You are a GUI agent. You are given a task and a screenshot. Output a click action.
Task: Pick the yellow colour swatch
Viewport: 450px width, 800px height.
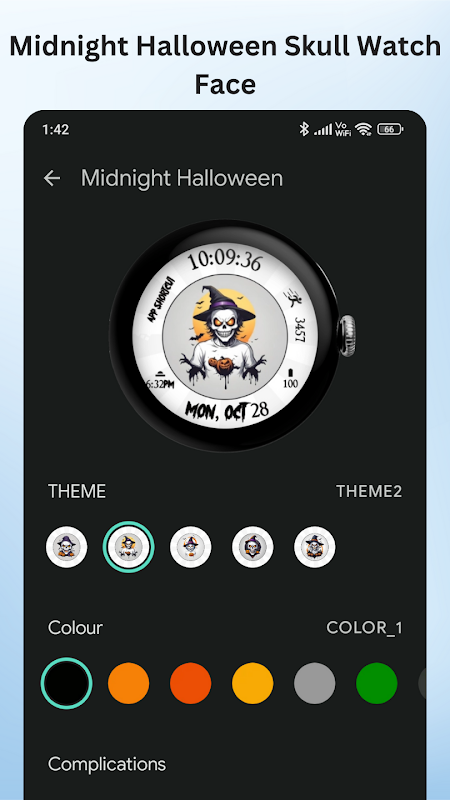tap(253, 683)
